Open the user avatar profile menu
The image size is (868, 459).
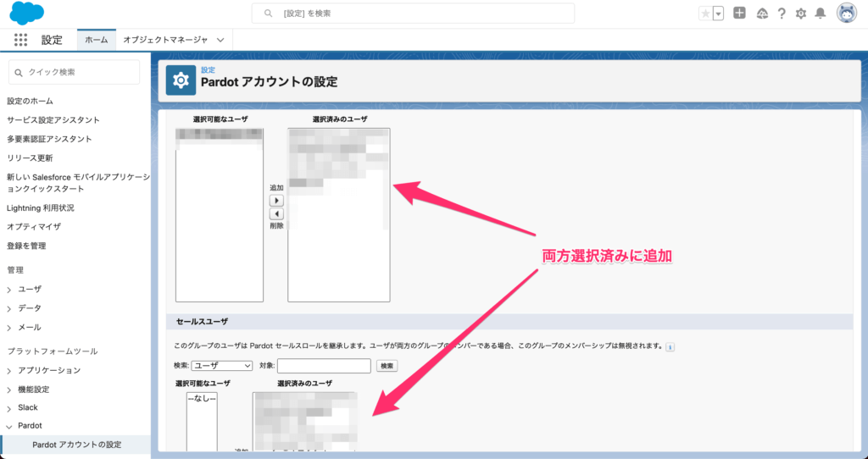(847, 14)
